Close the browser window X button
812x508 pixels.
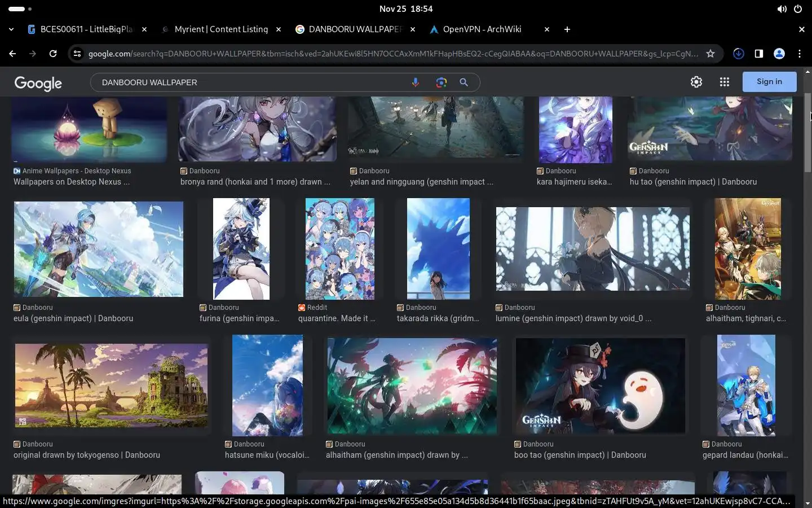(x=801, y=29)
